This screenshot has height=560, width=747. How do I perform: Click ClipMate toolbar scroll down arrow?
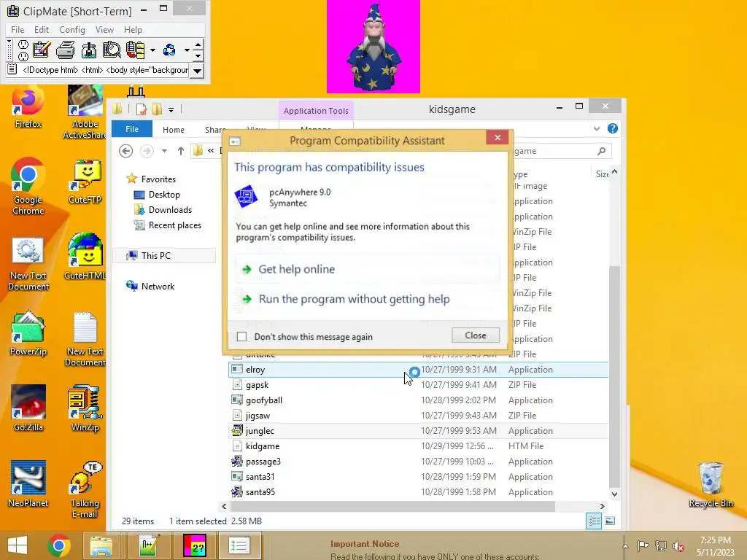coord(198,55)
